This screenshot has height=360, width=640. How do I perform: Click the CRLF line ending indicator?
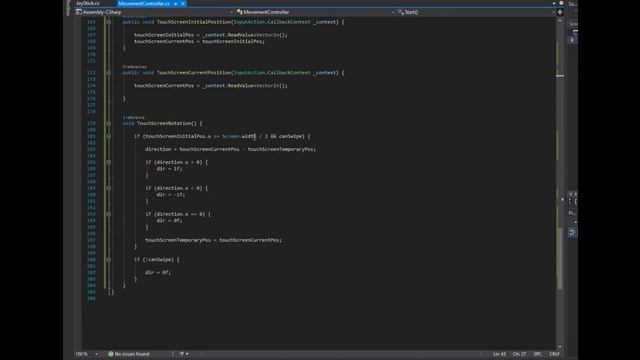click(x=554, y=354)
